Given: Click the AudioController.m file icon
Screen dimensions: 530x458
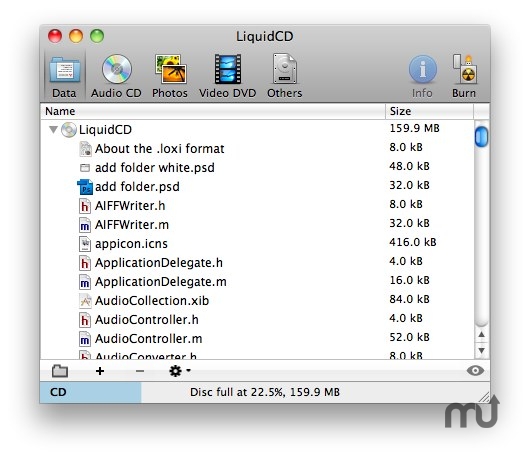Looking at the screenshot, I should [x=85, y=339].
